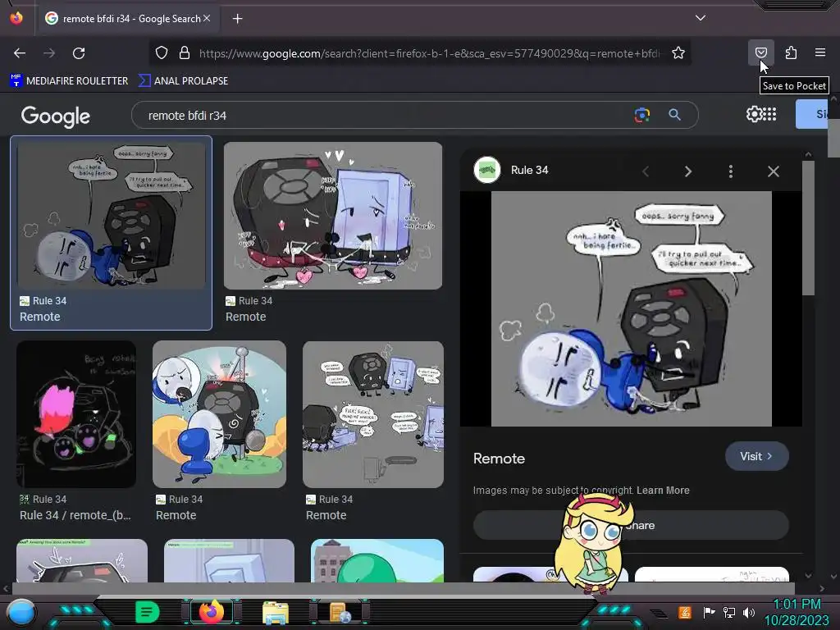
Task: Open the taskbar app right of File Explorer
Action: point(339,612)
